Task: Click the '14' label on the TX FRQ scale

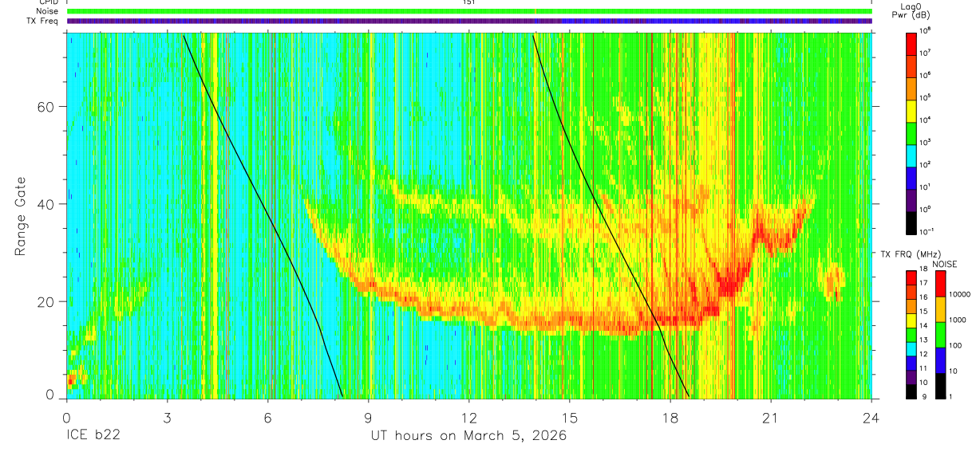Action: point(925,326)
